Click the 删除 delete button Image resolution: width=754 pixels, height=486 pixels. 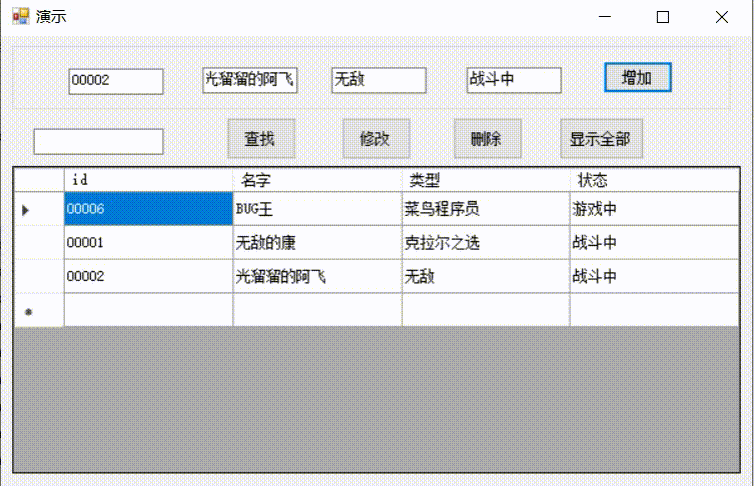coord(488,139)
